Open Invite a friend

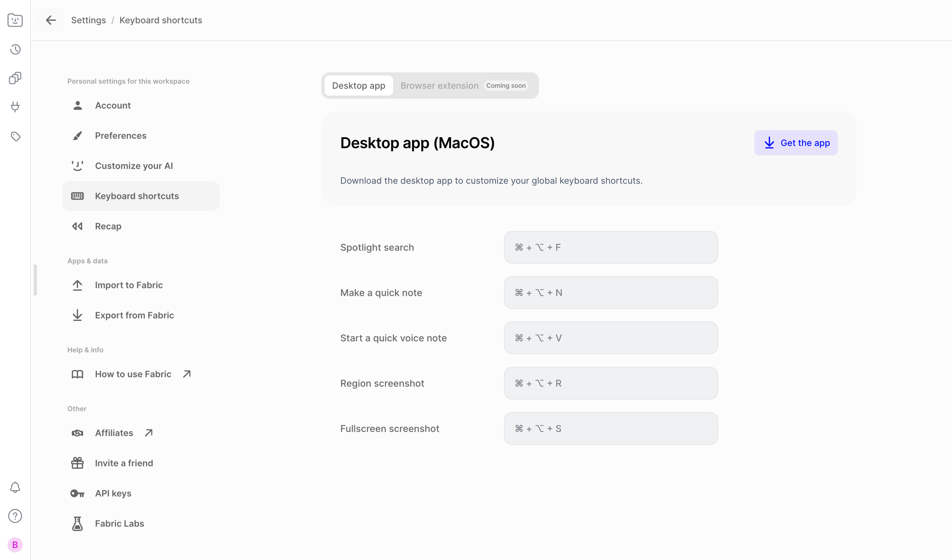[x=141, y=463]
